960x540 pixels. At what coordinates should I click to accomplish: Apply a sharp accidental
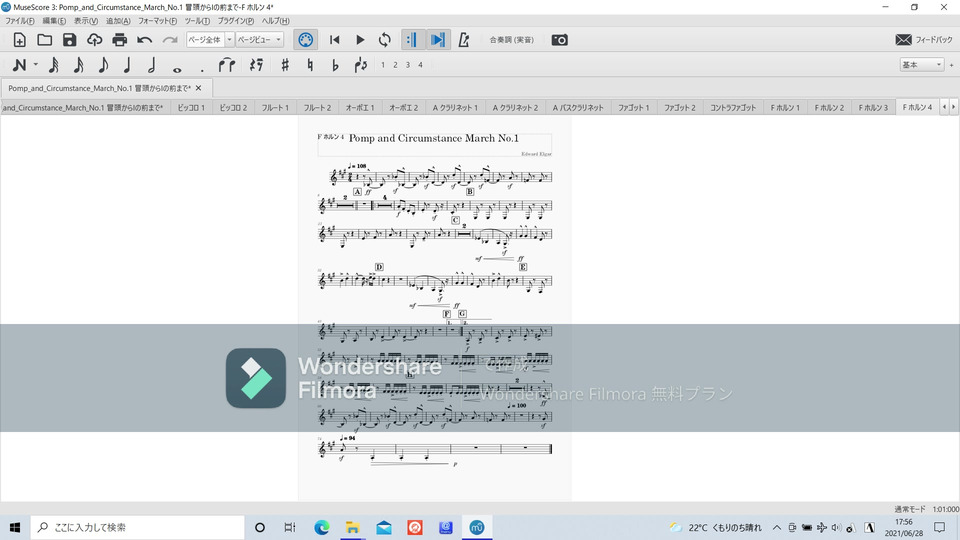point(285,65)
